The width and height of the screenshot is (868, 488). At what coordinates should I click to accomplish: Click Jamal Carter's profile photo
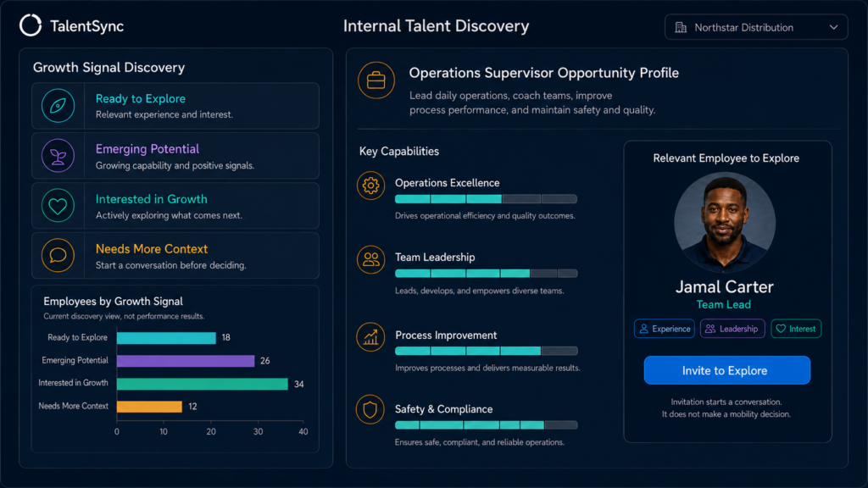coord(725,223)
